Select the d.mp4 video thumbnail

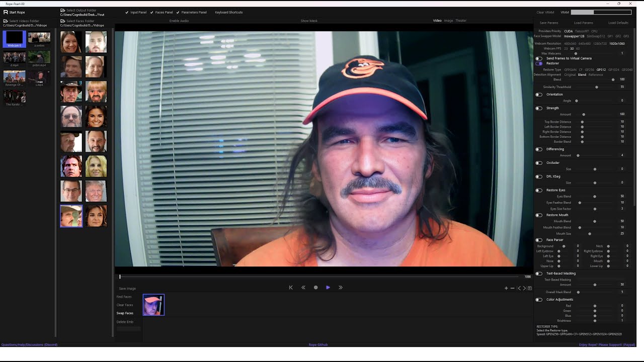15,59
